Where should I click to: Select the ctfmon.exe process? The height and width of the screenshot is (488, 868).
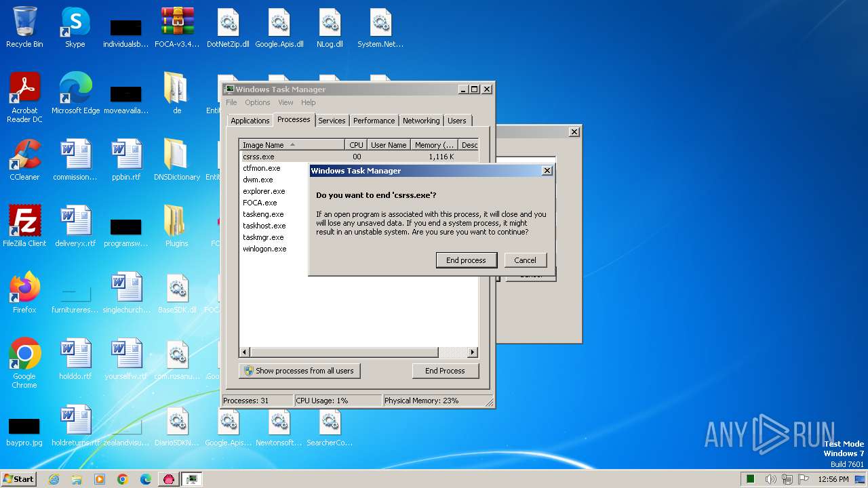(x=262, y=168)
